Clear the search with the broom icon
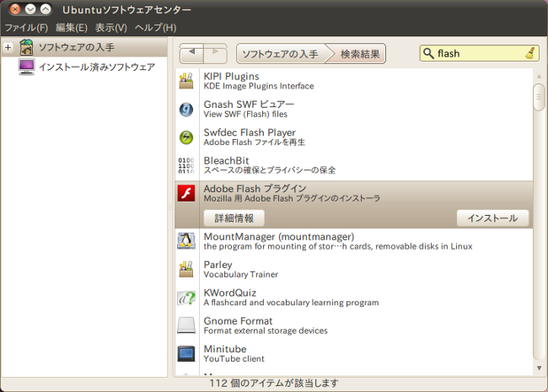 (x=529, y=53)
